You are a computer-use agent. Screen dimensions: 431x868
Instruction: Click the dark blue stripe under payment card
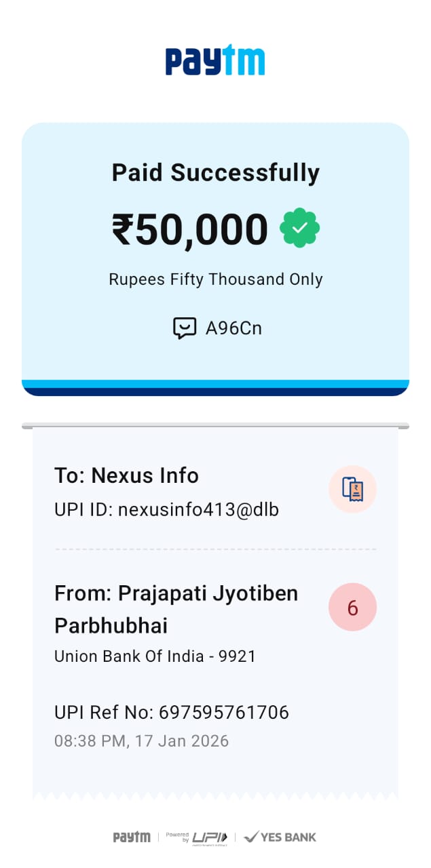click(215, 392)
